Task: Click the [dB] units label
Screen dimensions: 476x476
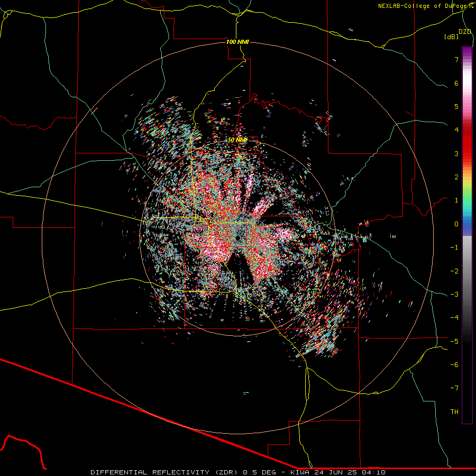Action: [452, 36]
